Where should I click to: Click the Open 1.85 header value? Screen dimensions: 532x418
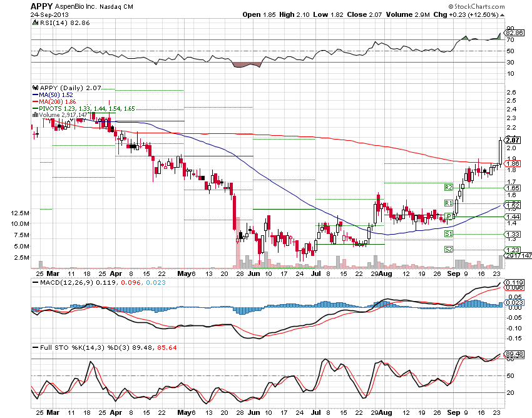[x=259, y=14]
